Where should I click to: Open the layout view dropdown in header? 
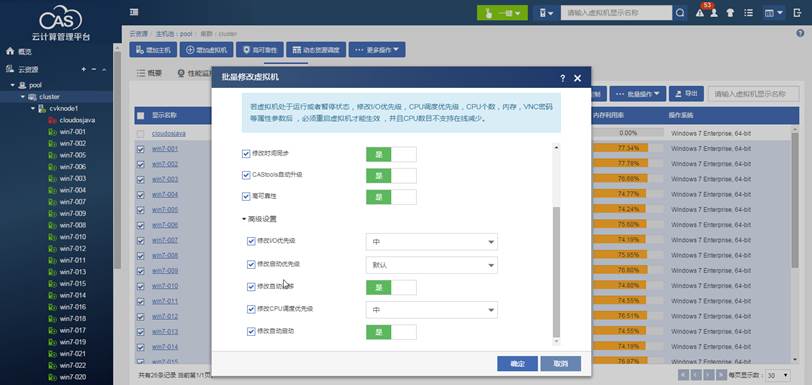[774, 13]
